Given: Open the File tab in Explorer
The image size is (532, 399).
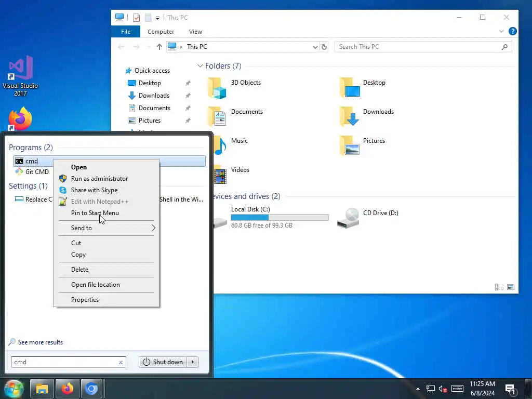Looking at the screenshot, I should coord(126,32).
